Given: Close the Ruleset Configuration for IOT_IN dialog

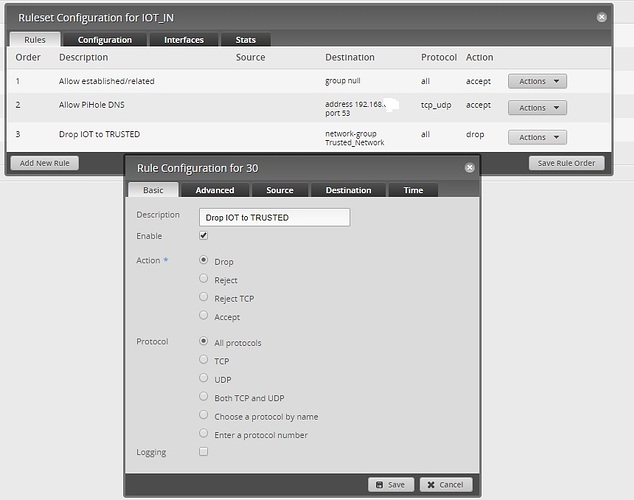Looking at the screenshot, I should [x=601, y=17].
